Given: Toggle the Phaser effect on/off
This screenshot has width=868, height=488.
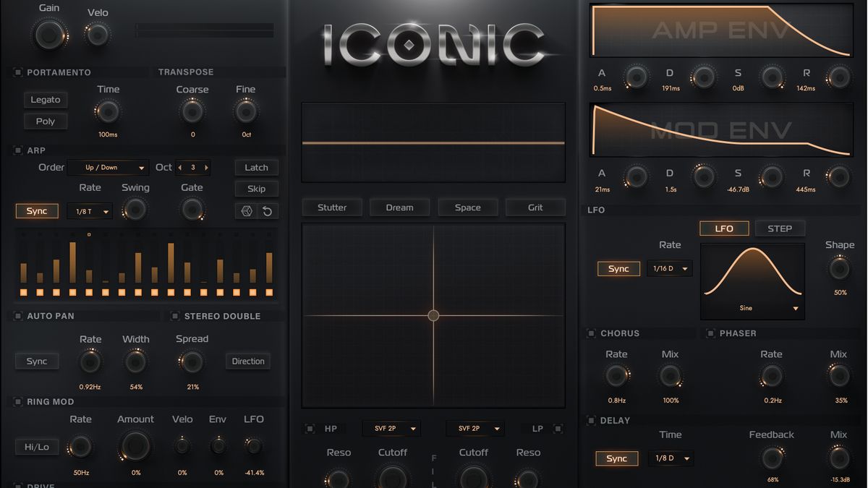Looking at the screenshot, I should pos(710,333).
